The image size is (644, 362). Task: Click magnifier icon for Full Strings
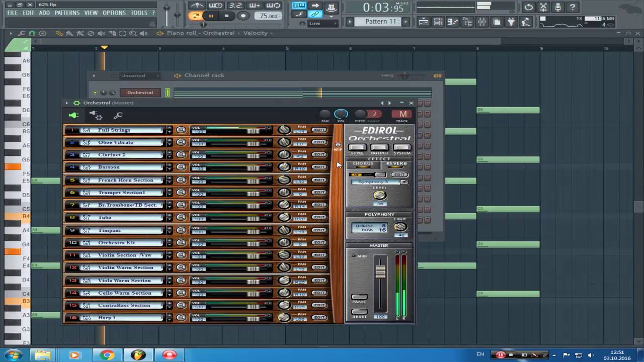click(181, 130)
